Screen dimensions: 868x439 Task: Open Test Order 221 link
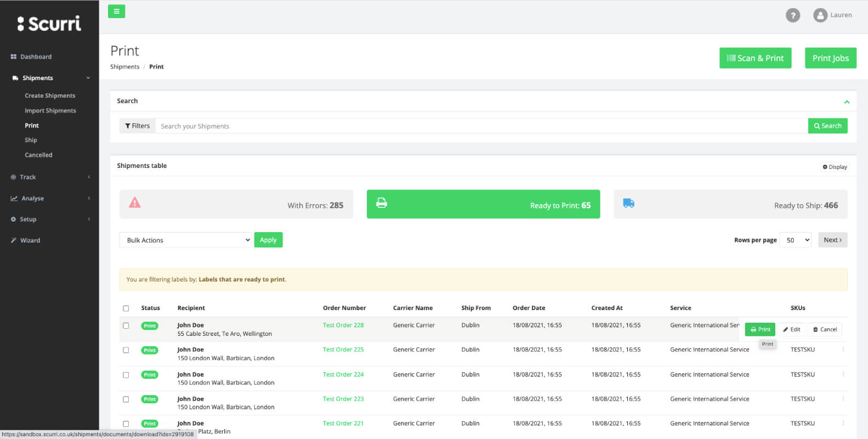[x=343, y=423]
